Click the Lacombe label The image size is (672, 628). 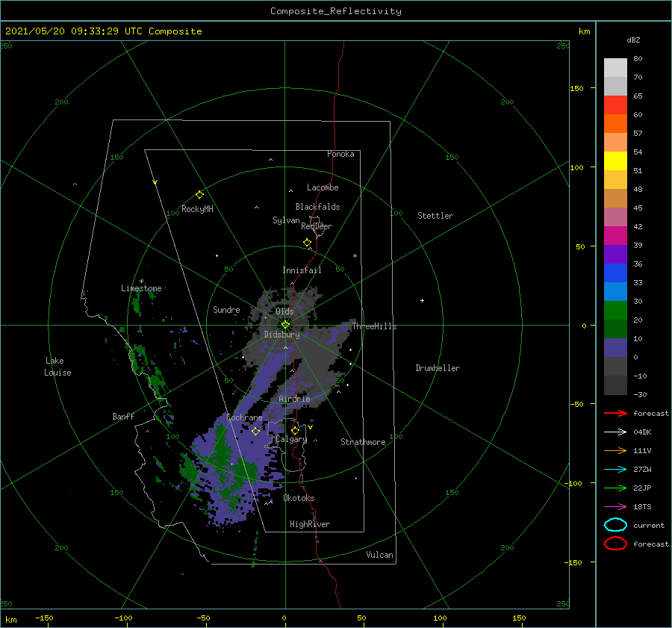tap(323, 187)
